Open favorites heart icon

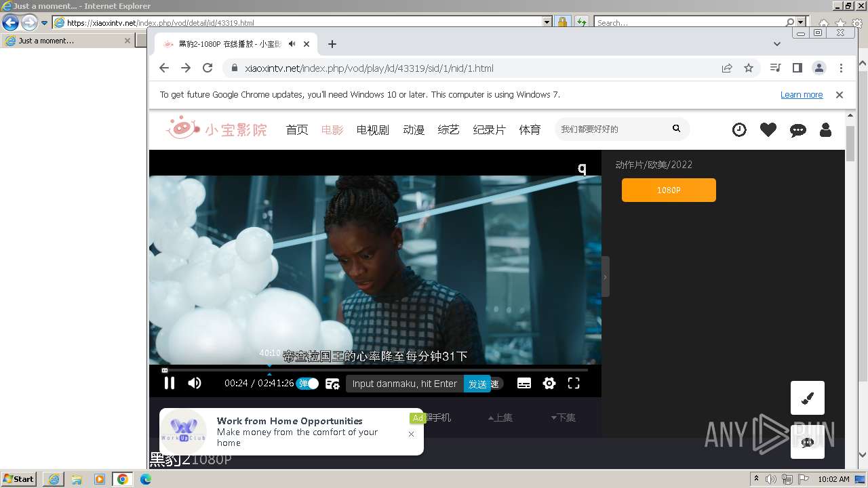[768, 129]
